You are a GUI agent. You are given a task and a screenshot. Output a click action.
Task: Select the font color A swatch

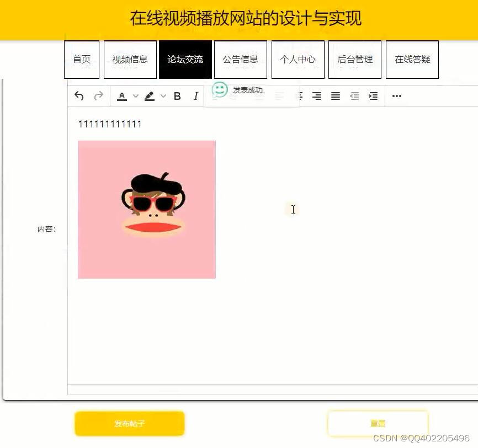[x=121, y=96]
